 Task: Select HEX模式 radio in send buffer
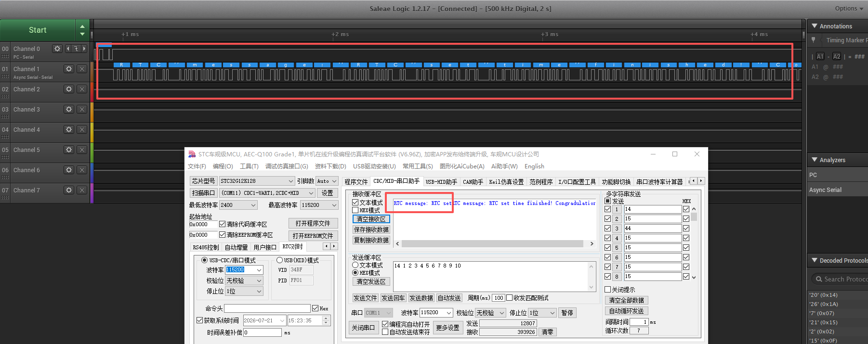tap(355, 273)
